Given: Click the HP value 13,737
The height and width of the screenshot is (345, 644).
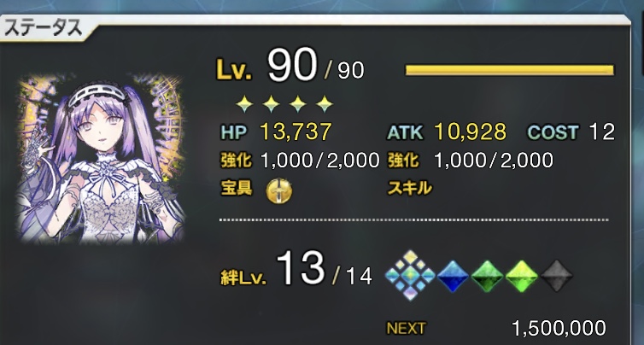Looking at the screenshot, I should [x=296, y=132].
